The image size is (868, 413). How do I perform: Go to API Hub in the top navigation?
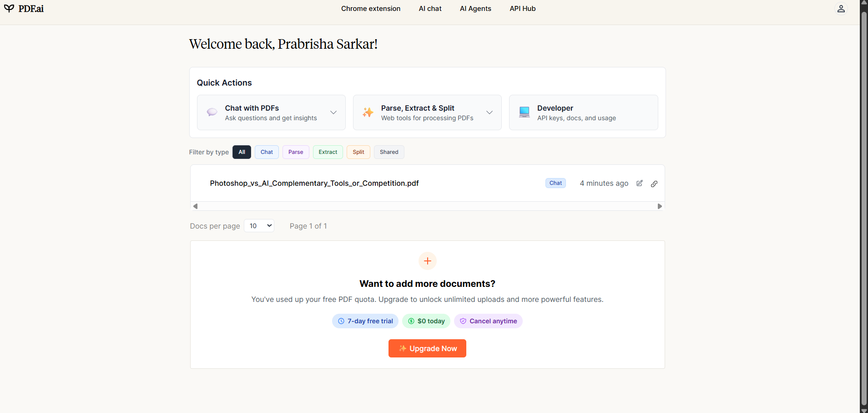[523, 9]
